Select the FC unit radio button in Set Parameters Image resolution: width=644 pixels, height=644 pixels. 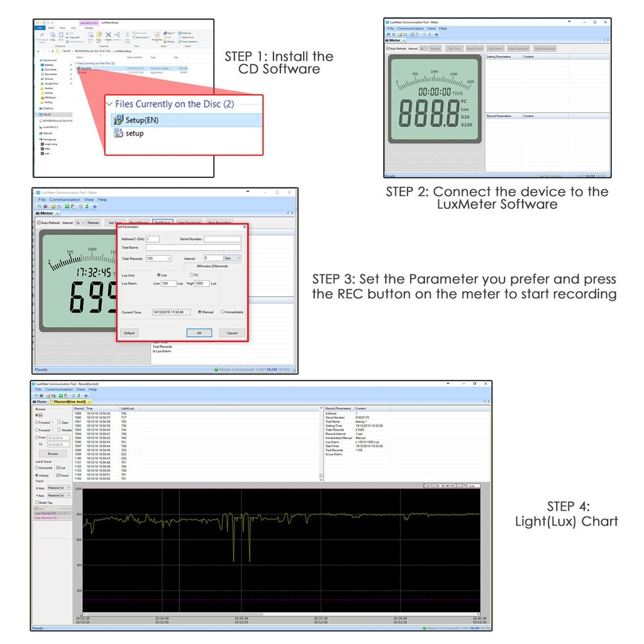191,275
